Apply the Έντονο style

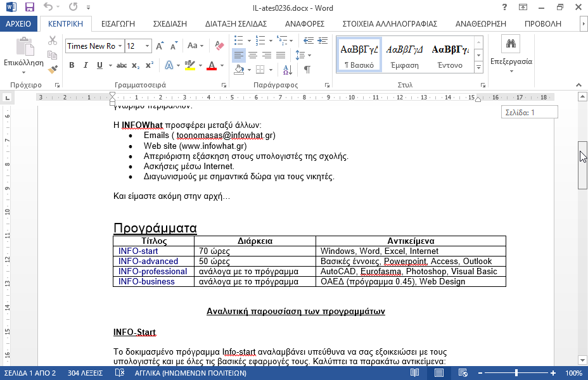451,54
